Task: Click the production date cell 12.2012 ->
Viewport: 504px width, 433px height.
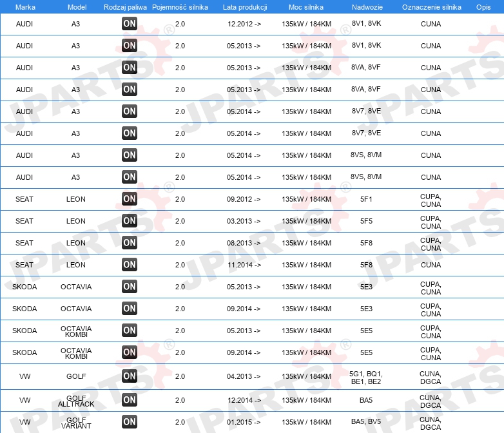Action: tap(244, 24)
